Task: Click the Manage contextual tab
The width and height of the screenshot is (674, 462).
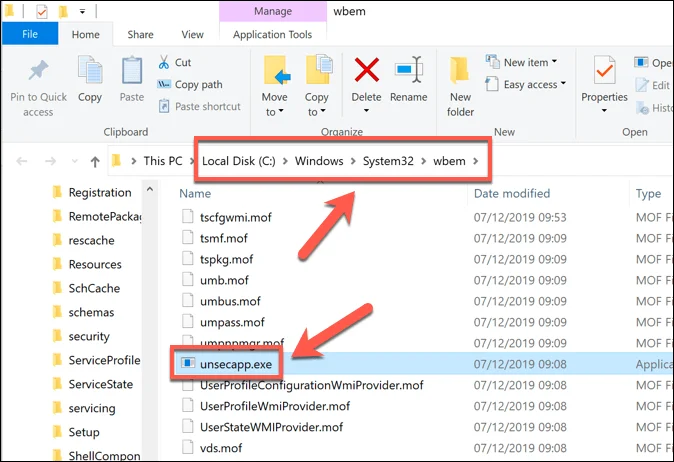Action: [x=273, y=11]
